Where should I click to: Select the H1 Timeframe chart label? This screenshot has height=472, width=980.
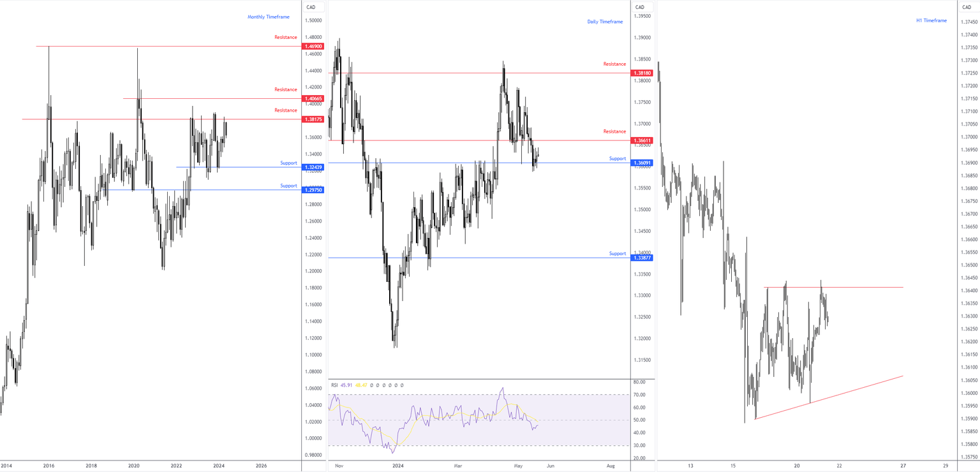(x=932, y=20)
